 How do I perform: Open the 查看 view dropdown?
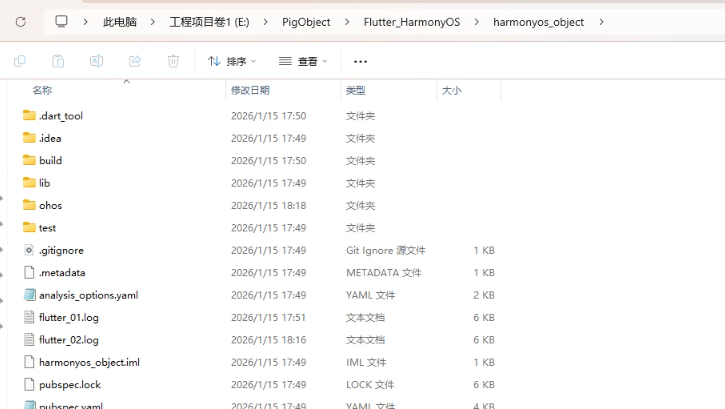303,61
